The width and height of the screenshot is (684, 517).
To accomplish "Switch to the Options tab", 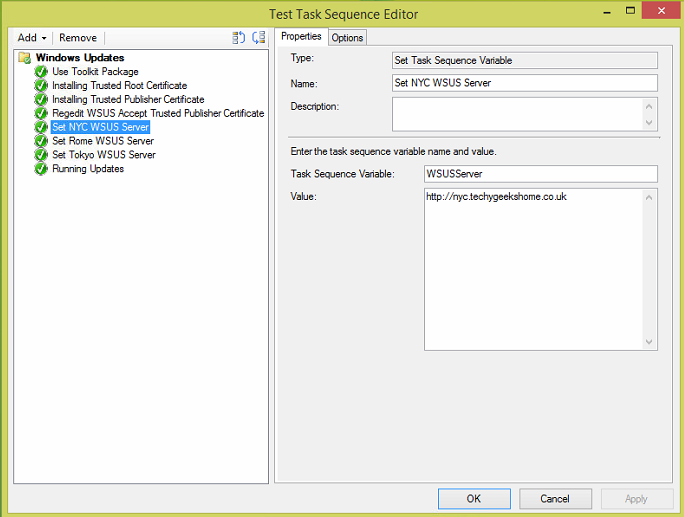I will point(348,38).
